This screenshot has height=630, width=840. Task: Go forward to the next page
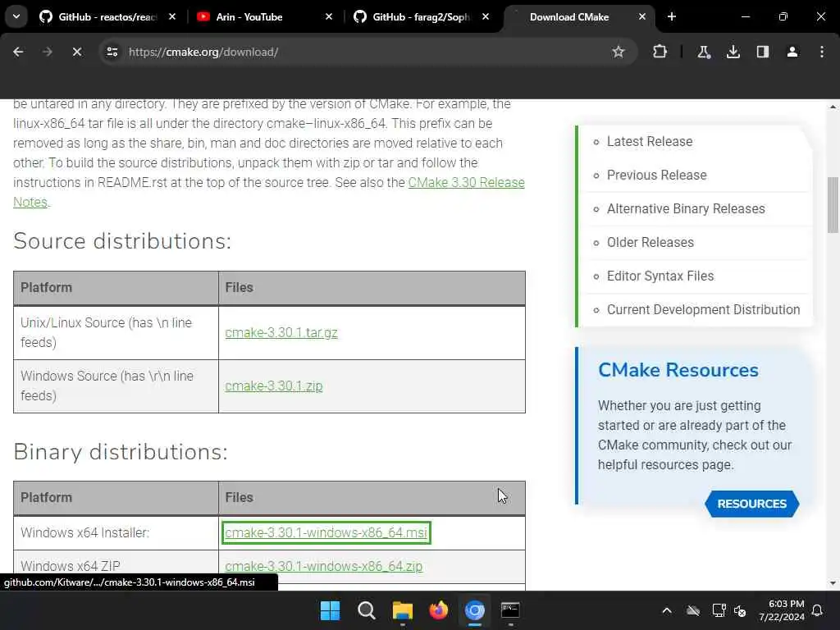pyautogui.click(x=48, y=52)
